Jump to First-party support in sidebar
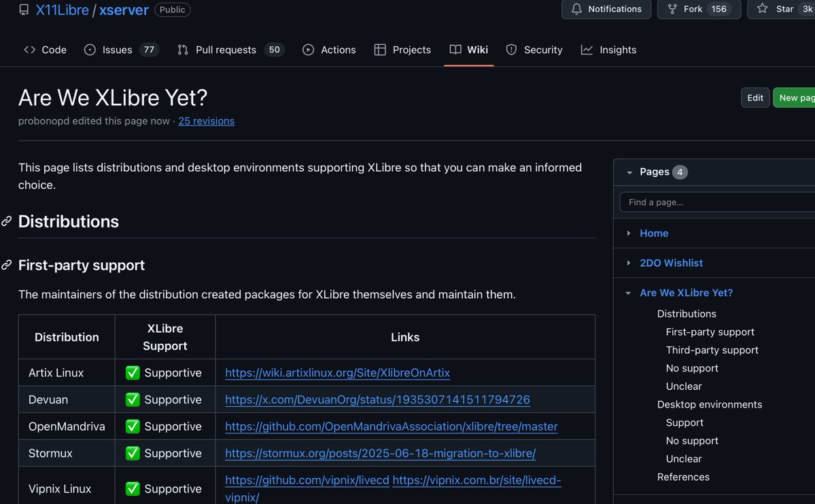815x504 pixels. point(710,332)
